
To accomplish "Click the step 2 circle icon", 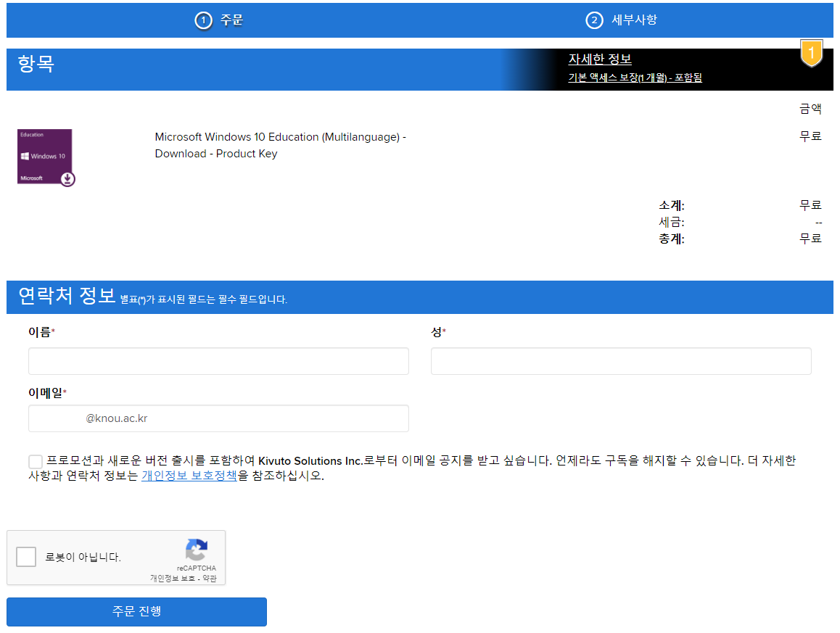I will 594,21.
